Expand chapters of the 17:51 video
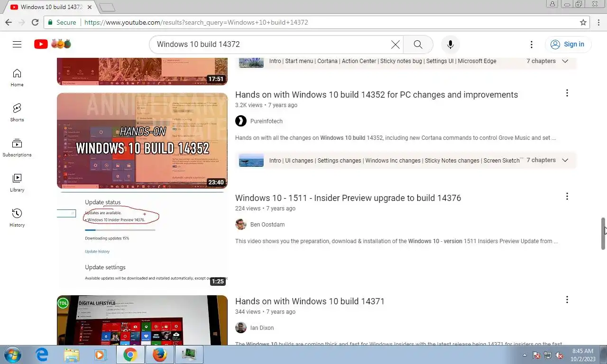The width and height of the screenshot is (607, 364). click(565, 61)
